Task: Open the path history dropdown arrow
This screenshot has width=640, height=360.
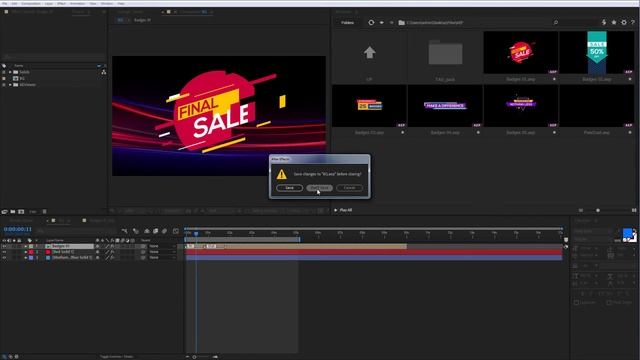Action: pyautogui.click(x=382, y=22)
